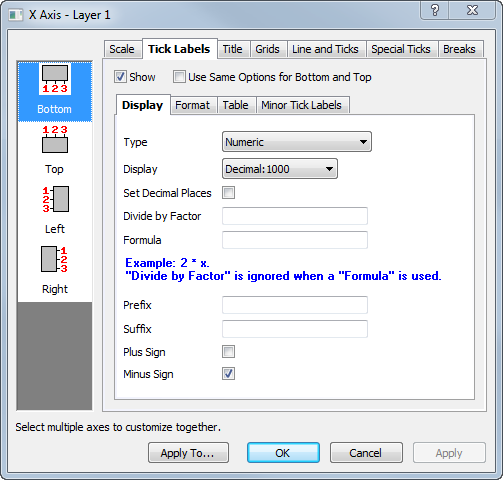Click the Divide by Factor input field
503x480 pixels.
pos(295,216)
